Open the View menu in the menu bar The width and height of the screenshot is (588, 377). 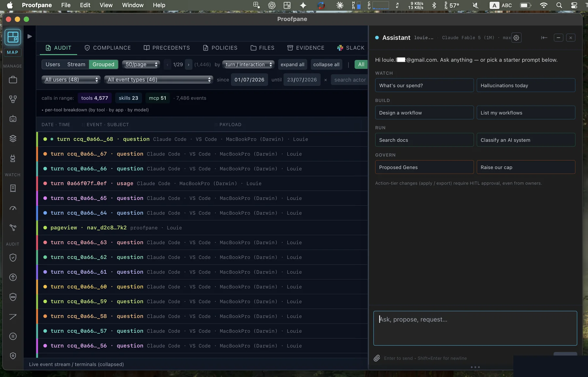click(x=106, y=5)
